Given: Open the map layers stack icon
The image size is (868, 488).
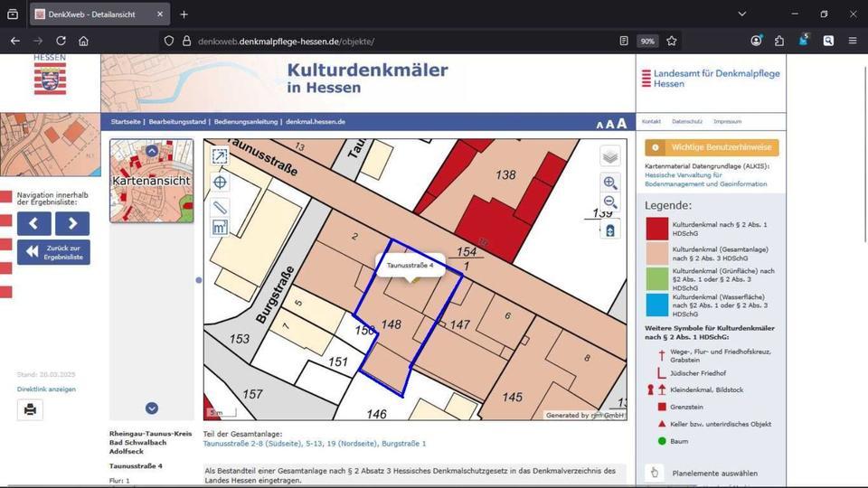Looking at the screenshot, I should click(610, 156).
